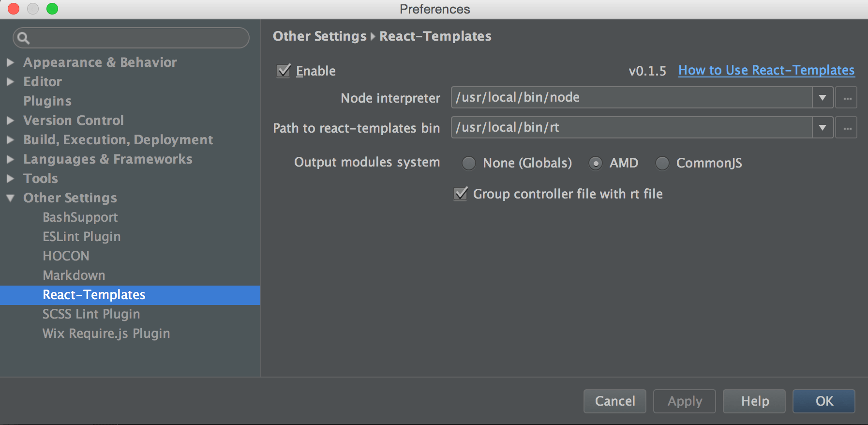868x425 pixels.
Task: Select the CommonJS output modules system
Action: 662,163
